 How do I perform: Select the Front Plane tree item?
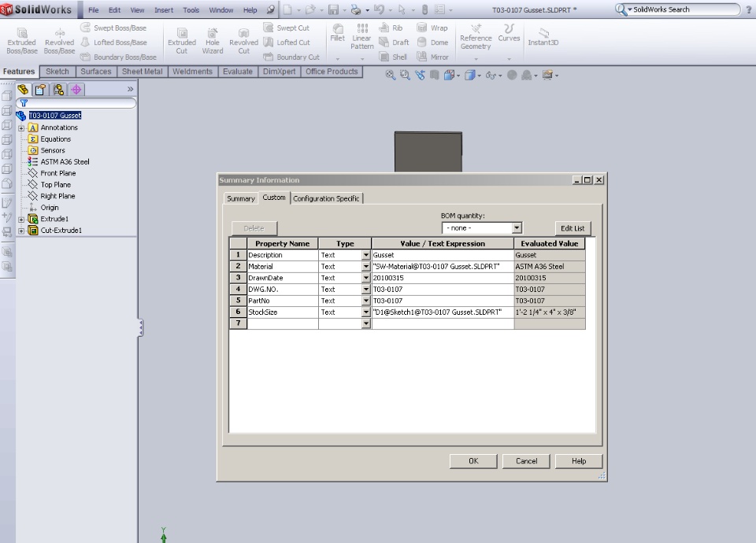[x=57, y=173]
